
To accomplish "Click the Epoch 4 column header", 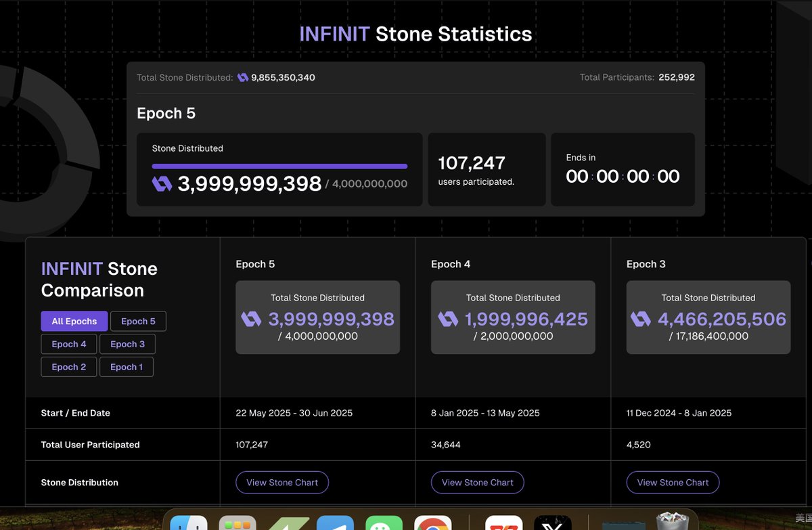I will click(x=451, y=264).
